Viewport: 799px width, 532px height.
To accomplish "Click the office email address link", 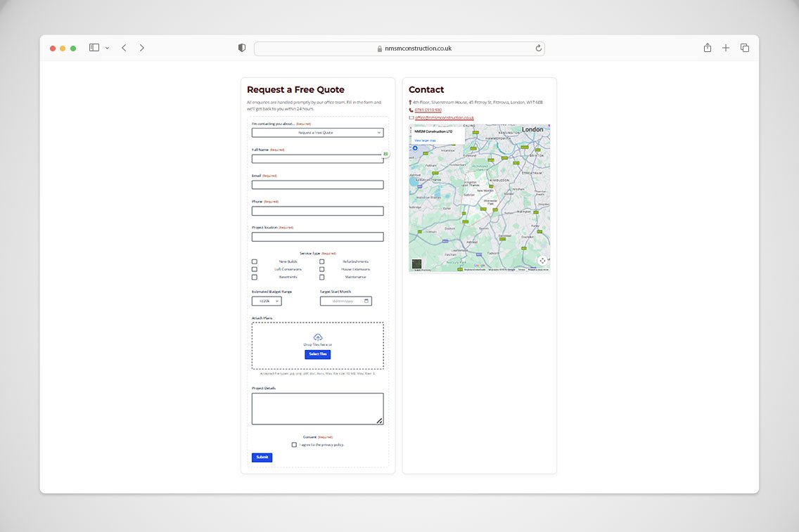I will [444, 118].
